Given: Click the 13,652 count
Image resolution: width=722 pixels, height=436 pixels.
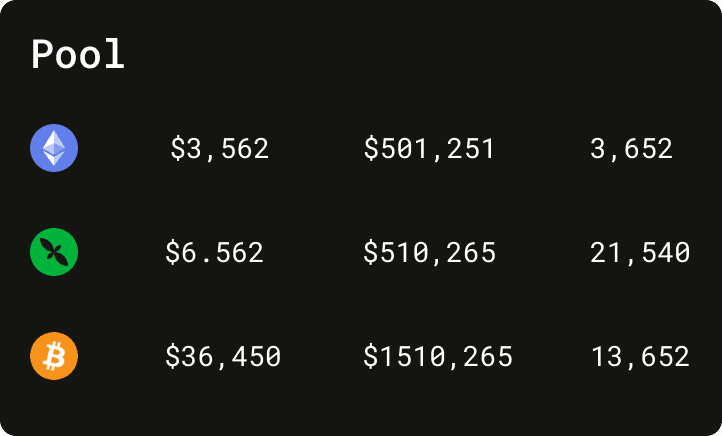Looking at the screenshot, I should tap(640, 356).
